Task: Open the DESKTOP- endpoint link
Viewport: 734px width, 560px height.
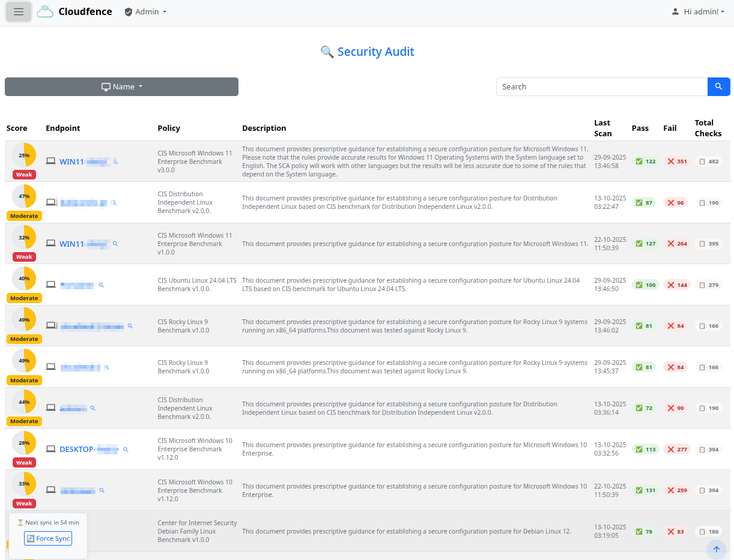Action: coord(77,450)
